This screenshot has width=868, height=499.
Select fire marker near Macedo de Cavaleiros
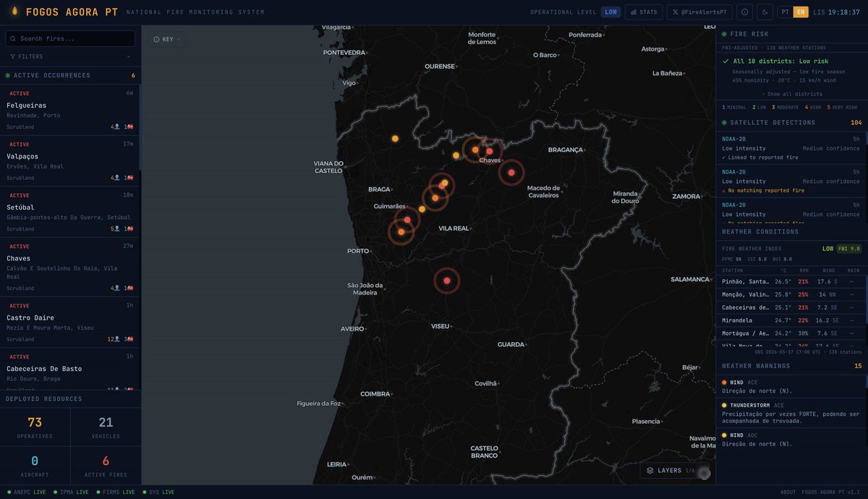pyautogui.click(x=511, y=172)
